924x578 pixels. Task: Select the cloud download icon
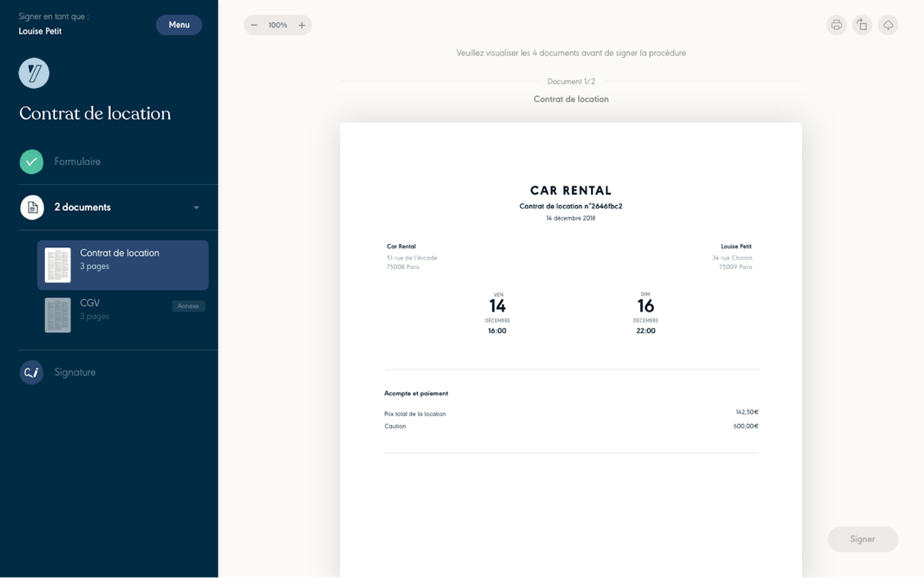(x=887, y=25)
